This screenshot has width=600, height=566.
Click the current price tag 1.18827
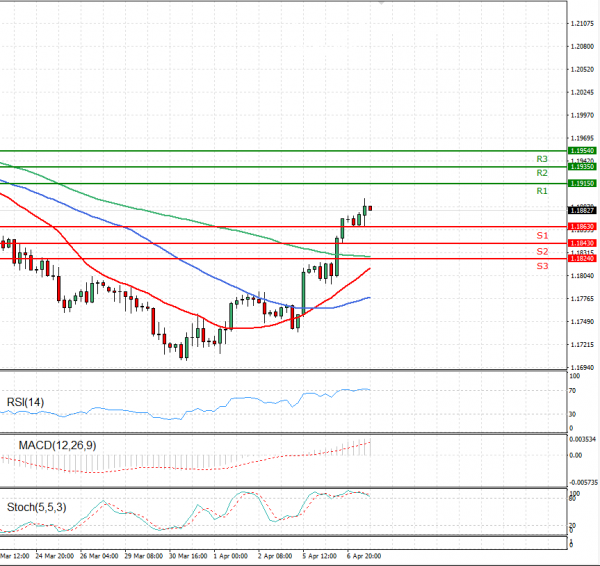(582, 211)
